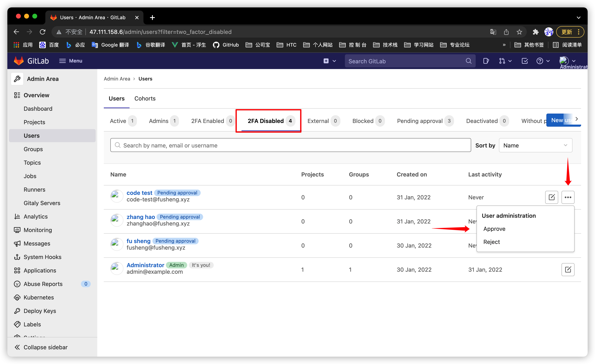This screenshot has width=595, height=364.
Task: Open fu sheng user profile link
Action: point(138,241)
